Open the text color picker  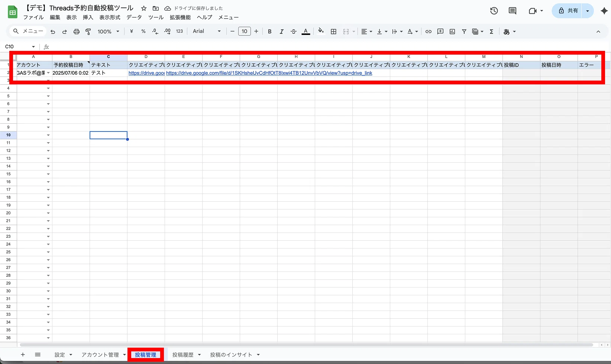pyautogui.click(x=305, y=32)
